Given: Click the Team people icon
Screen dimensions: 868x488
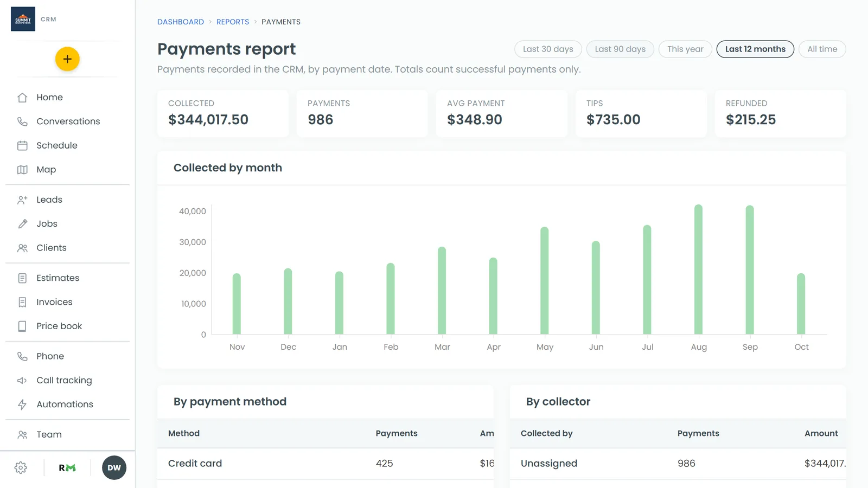Looking at the screenshot, I should [x=22, y=435].
